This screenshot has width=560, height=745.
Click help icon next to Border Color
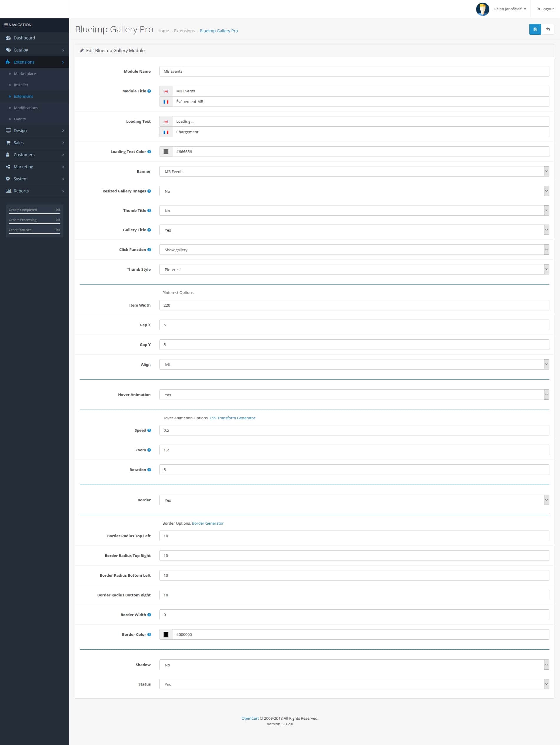pos(149,635)
